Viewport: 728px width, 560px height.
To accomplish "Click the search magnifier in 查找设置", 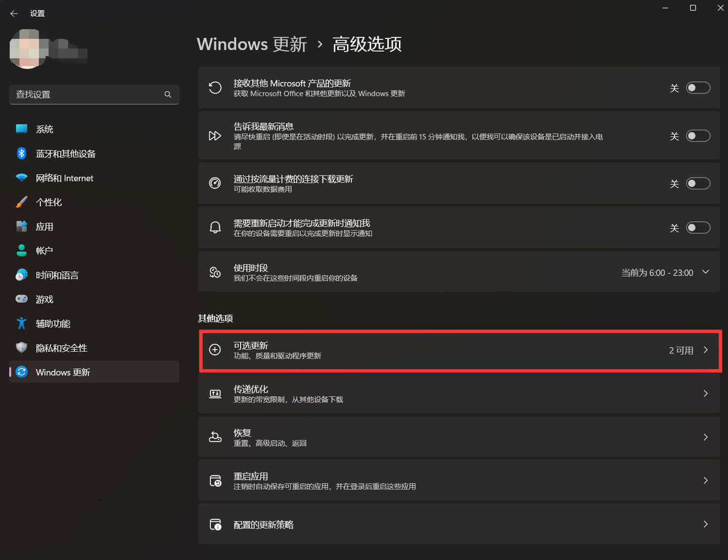I will (168, 95).
